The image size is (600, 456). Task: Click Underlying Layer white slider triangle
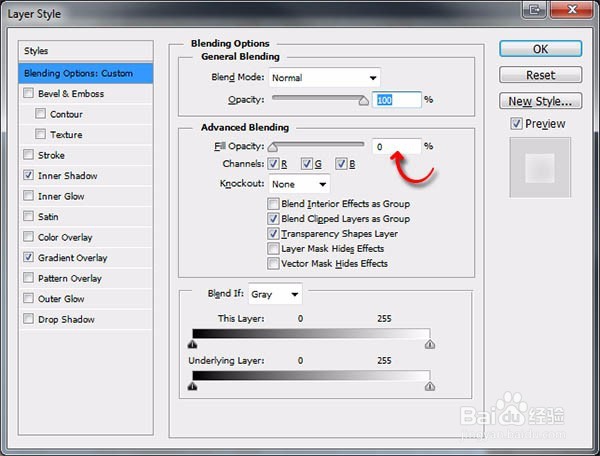click(430, 386)
